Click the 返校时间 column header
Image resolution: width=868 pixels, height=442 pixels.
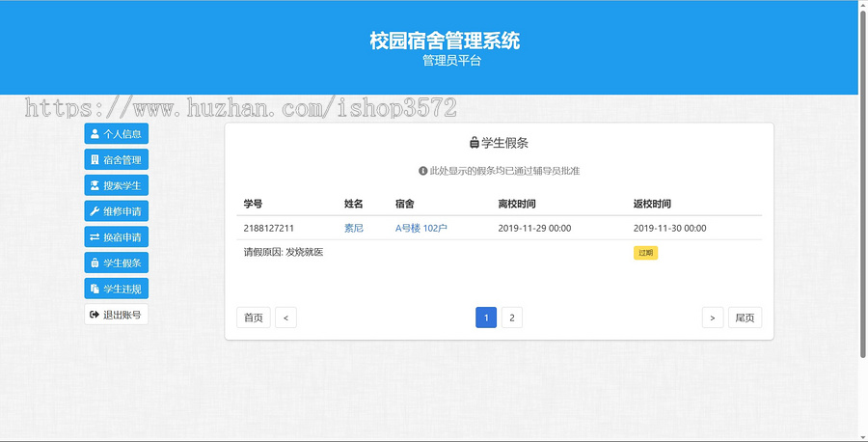[652, 204]
